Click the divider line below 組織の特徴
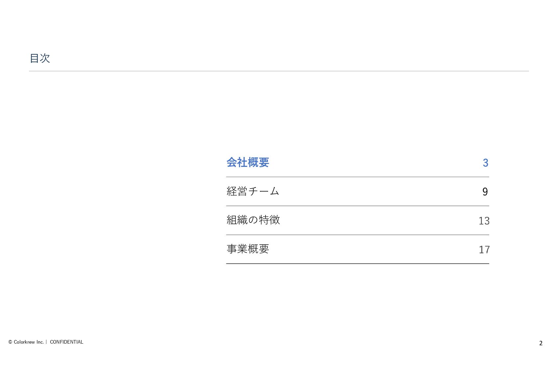 point(357,235)
